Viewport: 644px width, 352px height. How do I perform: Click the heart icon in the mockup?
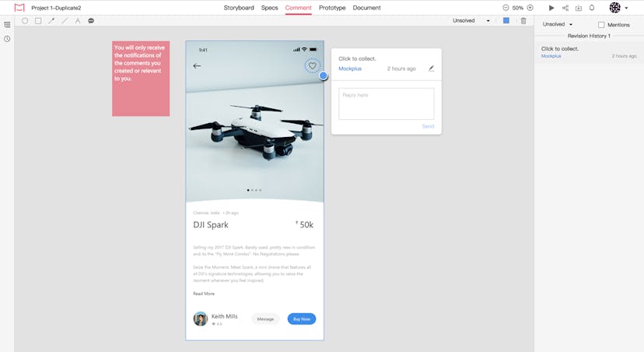(312, 65)
